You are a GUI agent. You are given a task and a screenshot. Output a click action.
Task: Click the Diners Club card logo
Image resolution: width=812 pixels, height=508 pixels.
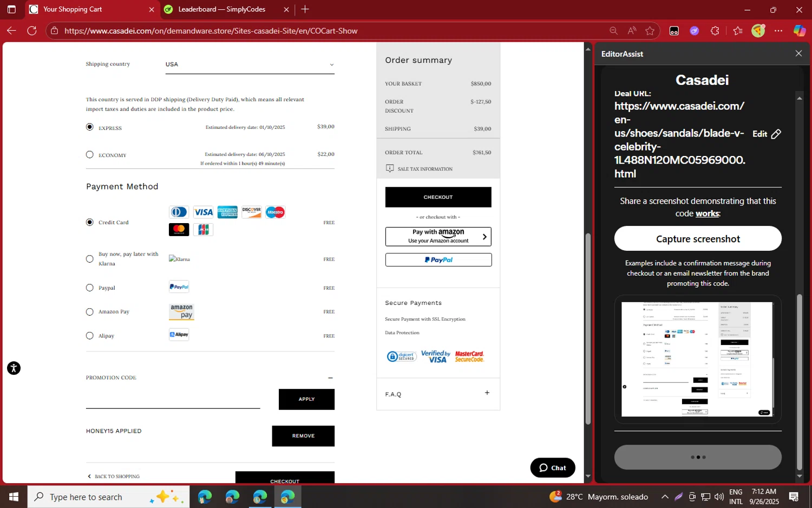coord(179,212)
